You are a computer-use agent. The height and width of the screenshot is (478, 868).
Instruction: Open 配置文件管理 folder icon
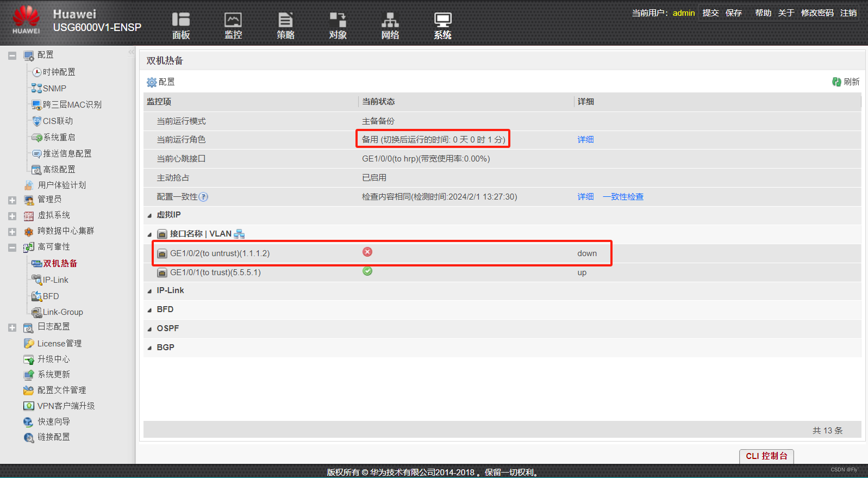point(29,390)
